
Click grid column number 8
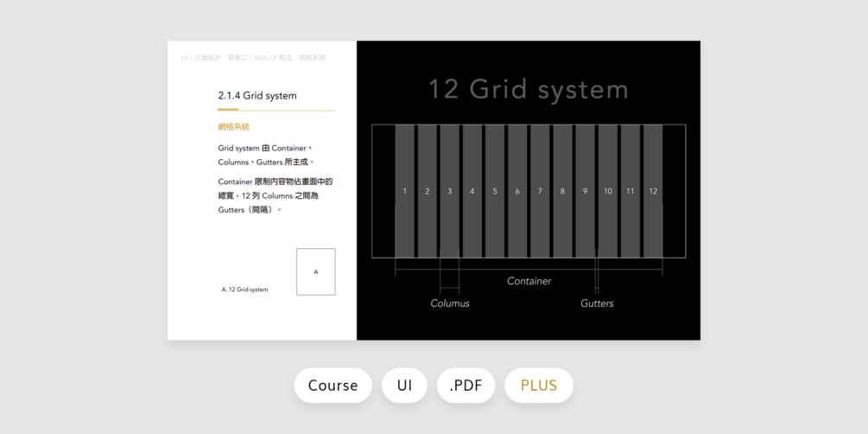(x=562, y=191)
